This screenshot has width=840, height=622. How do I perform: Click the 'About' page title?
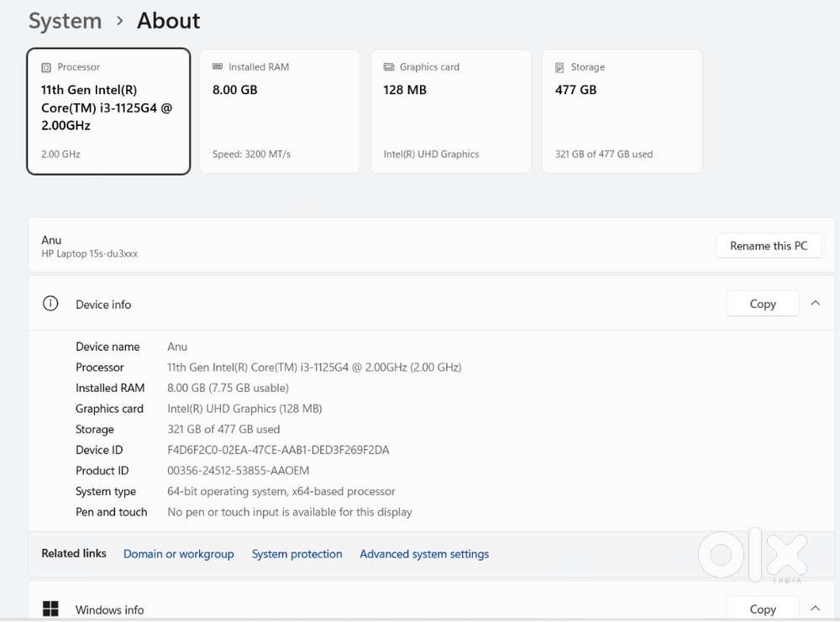[168, 21]
